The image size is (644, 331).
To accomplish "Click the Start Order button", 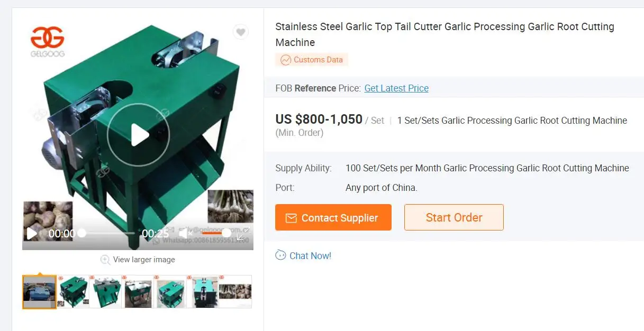I will pyautogui.click(x=453, y=217).
